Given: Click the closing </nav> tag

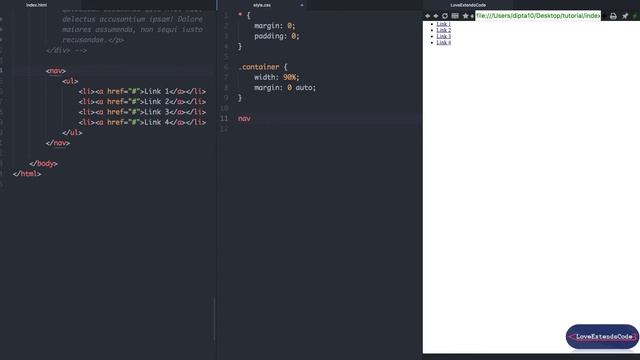Looking at the screenshot, I should (58, 143).
